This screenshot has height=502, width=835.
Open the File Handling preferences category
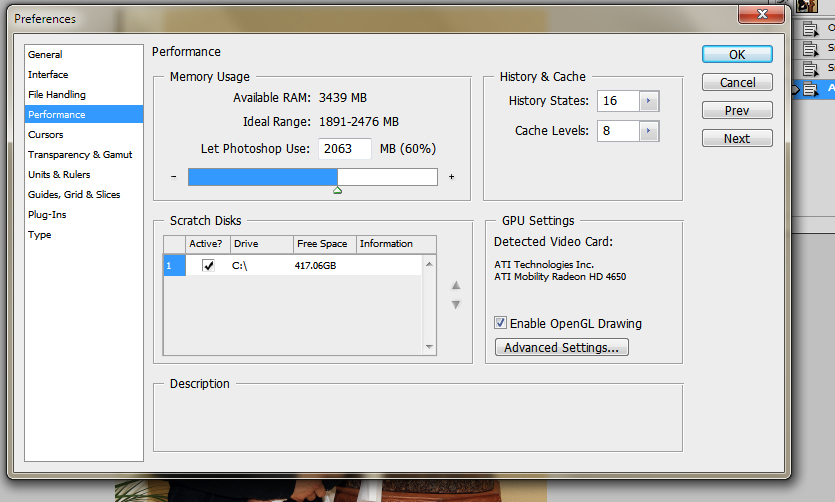[x=57, y=95]
